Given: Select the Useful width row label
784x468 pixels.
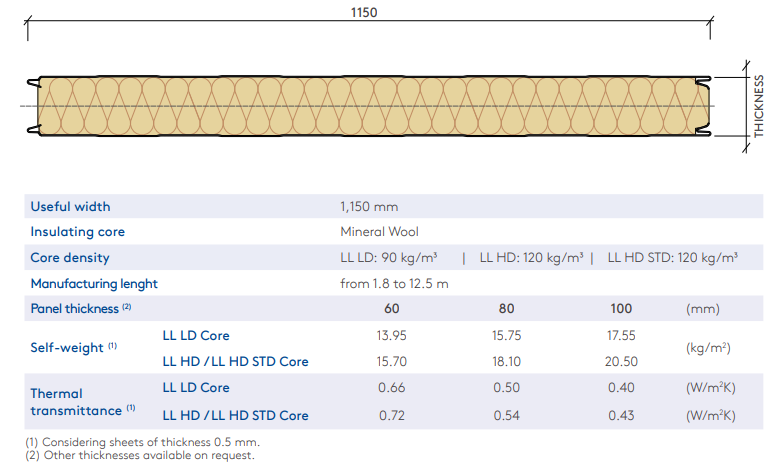Looking at the screenshot, I should tap(71, 207).
